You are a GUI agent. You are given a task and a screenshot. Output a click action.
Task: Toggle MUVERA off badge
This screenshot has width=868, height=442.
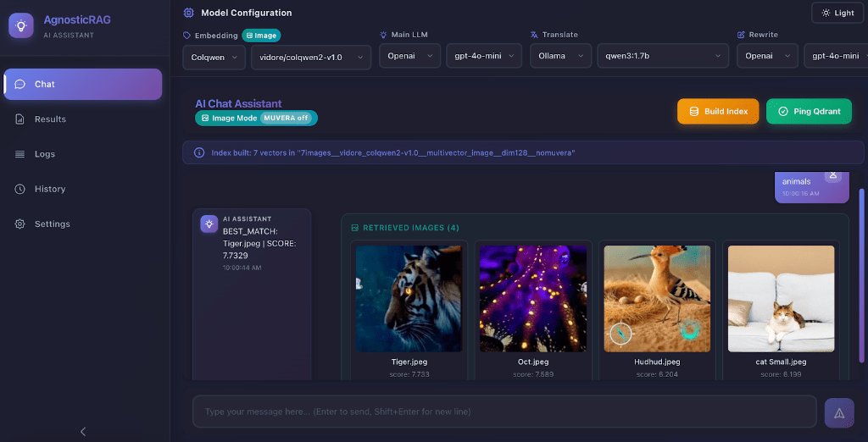coord(287,119)
